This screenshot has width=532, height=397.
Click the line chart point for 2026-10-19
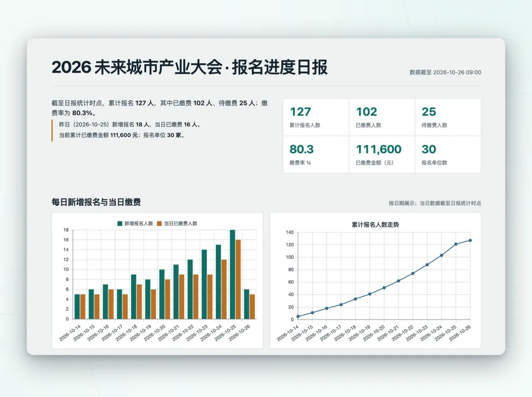370,294
